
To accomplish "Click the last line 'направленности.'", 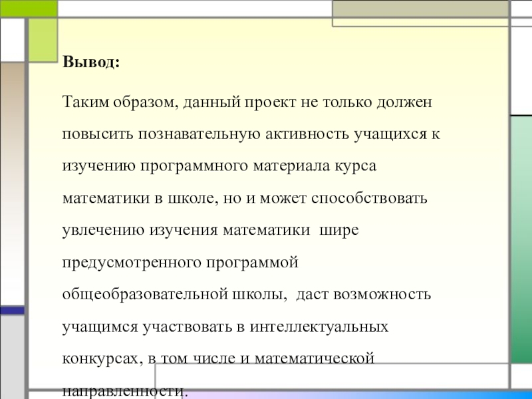I will pyautogui.click(x=125, y=391).
